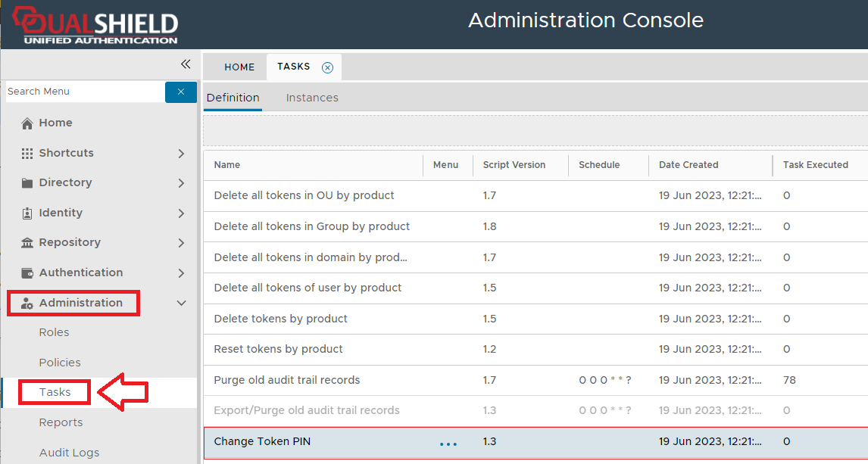Expand the Directory menu chevron
The width and height of the screenshot is (868, 464).
coord(181,183)
